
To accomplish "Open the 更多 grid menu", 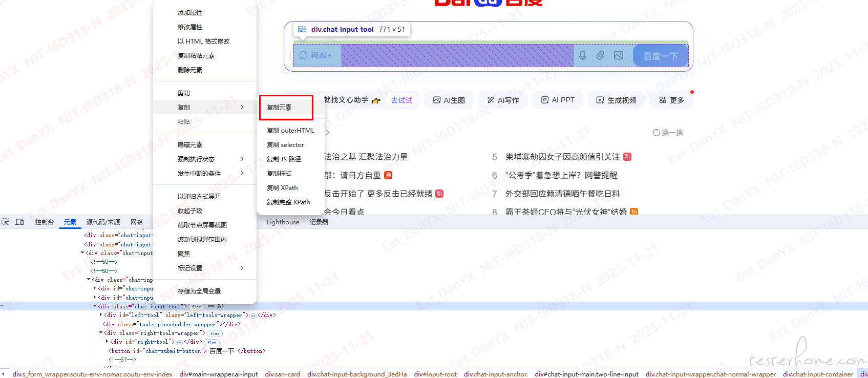I will pyautogui.click(x=671, y=100).
